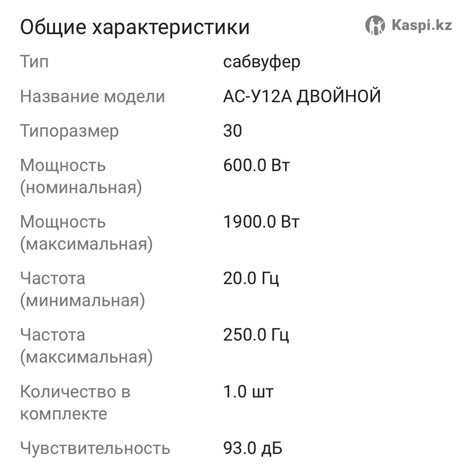Screen dimensions: 466x476
Task: Select the "Название модели" label
Action: click(92, 96)
